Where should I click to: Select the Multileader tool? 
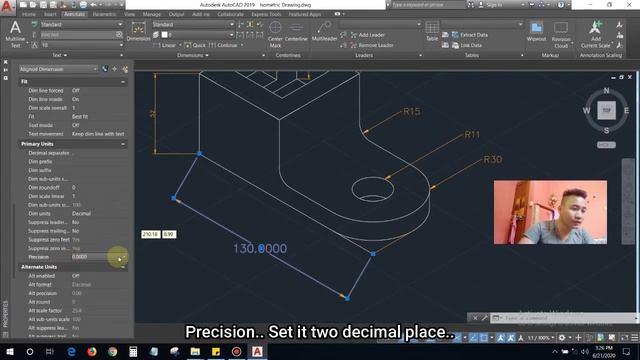[x=324, y=32]
